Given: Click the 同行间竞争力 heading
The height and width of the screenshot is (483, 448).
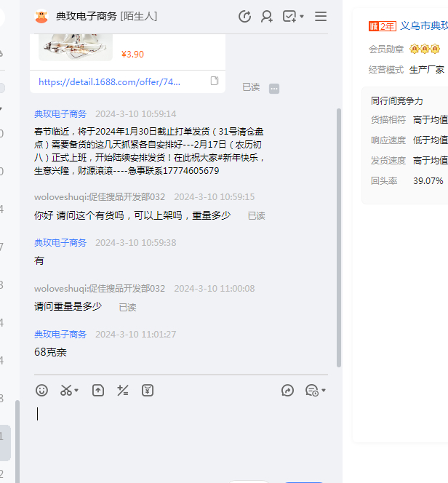Looking at the screenshot, I should pos(397,100).
